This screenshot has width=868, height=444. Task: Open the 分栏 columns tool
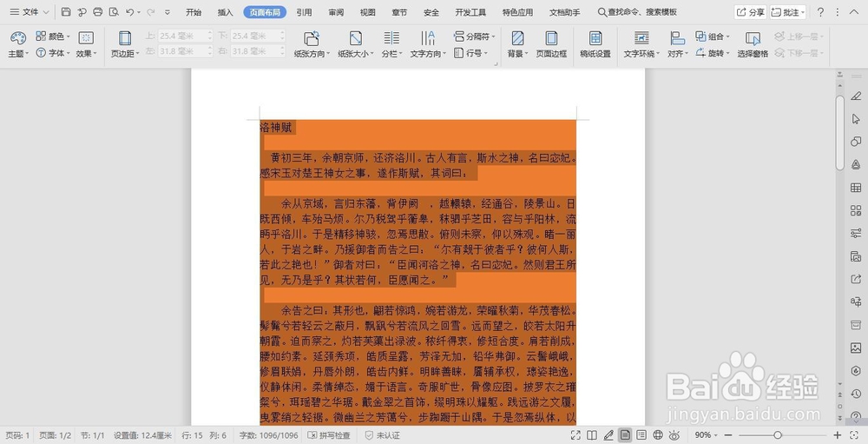click(391, 44)
